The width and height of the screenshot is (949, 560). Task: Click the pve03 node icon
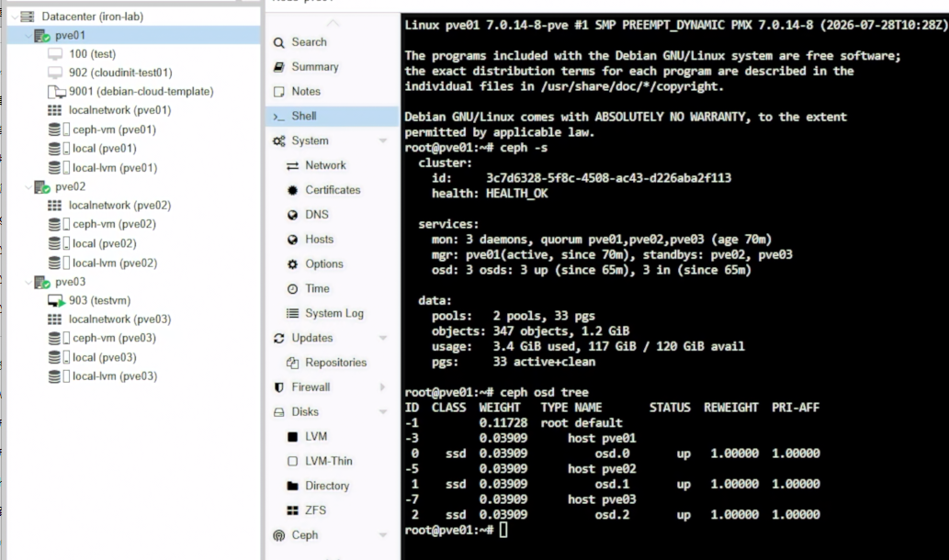click(41, 282)
